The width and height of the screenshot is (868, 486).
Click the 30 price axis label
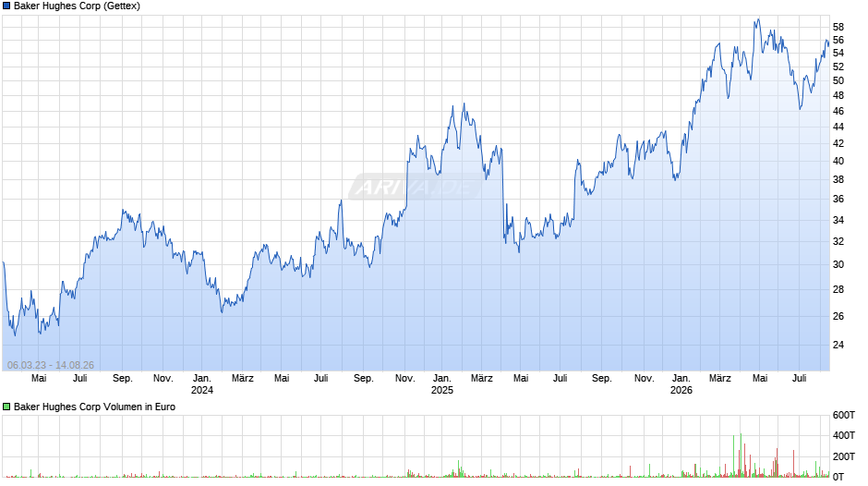[x=838, y=265]
